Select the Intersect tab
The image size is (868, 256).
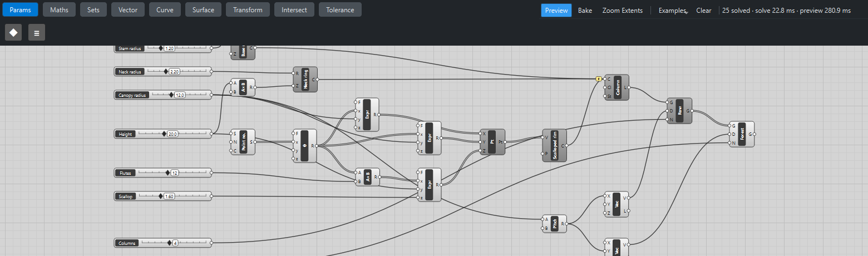point(294,9)
